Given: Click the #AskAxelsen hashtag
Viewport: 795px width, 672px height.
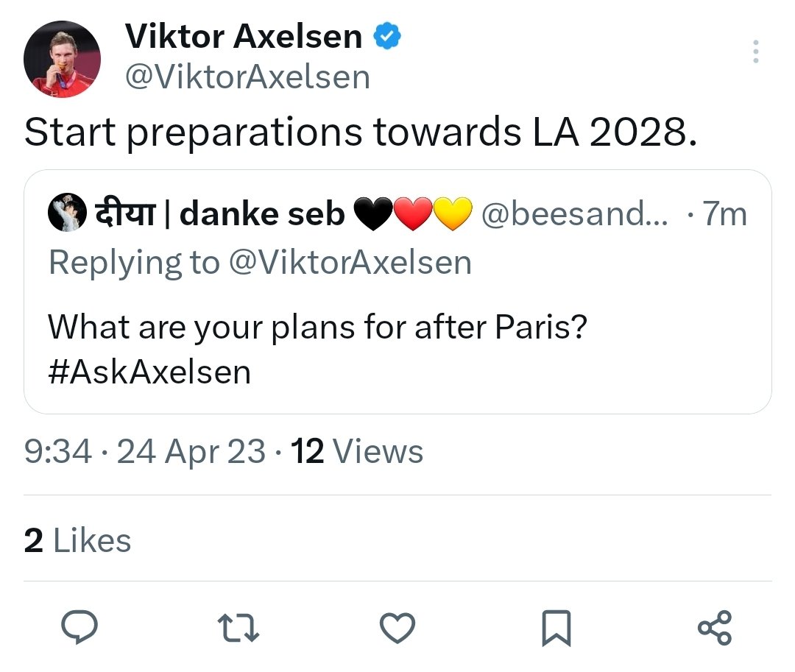Looking at the screenshot, I should coord(149,372).
